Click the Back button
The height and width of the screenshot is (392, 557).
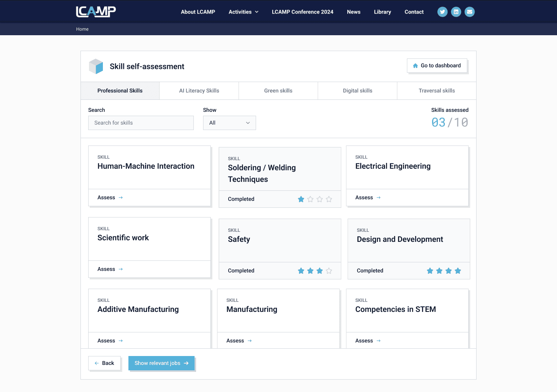click(104, 363)
